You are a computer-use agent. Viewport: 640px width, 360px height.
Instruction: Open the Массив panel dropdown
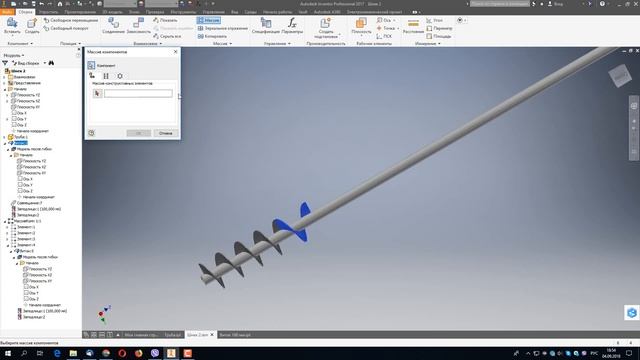[x=222, y=43]
